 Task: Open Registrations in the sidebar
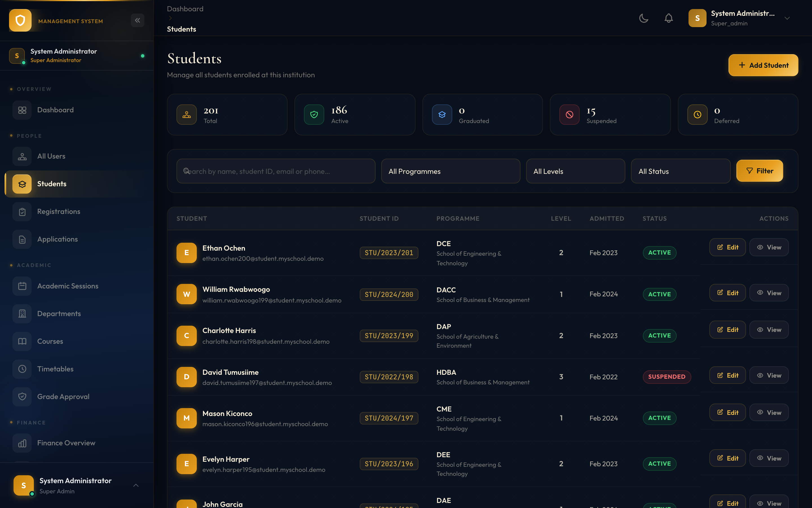click(77, 212)
